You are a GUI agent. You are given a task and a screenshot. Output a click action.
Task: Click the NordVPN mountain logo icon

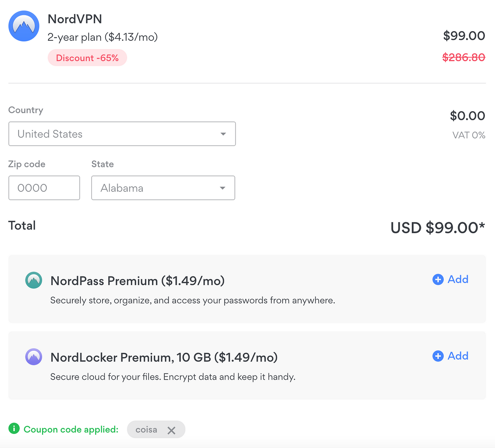point(24,26)
